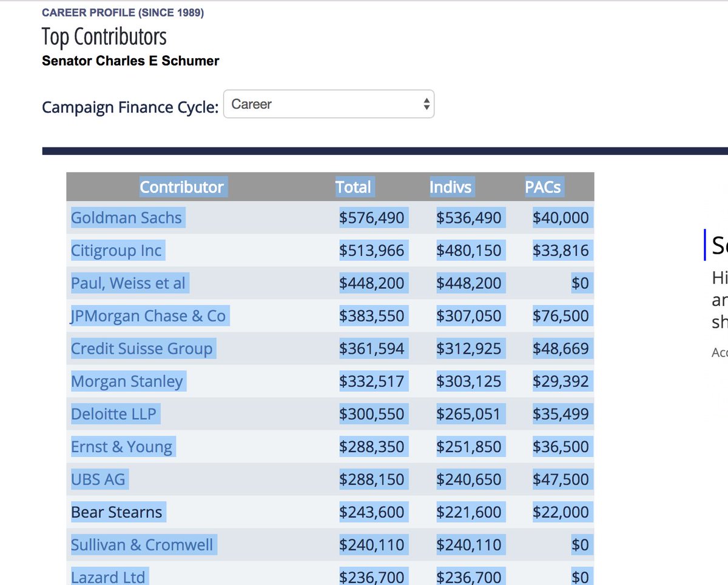Click Goldman Sachs individuals amount $536,490
Screen dimensions: 728x585
(x=469, y=217)
